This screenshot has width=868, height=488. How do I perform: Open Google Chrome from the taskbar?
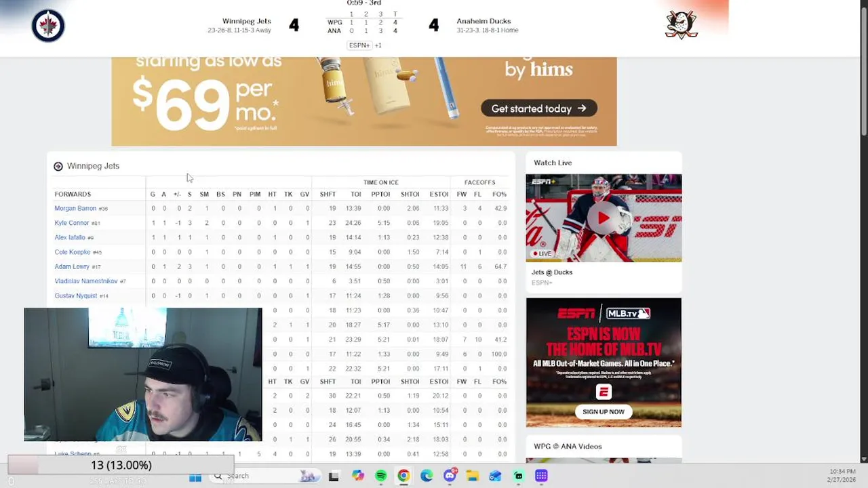(403, 476)
